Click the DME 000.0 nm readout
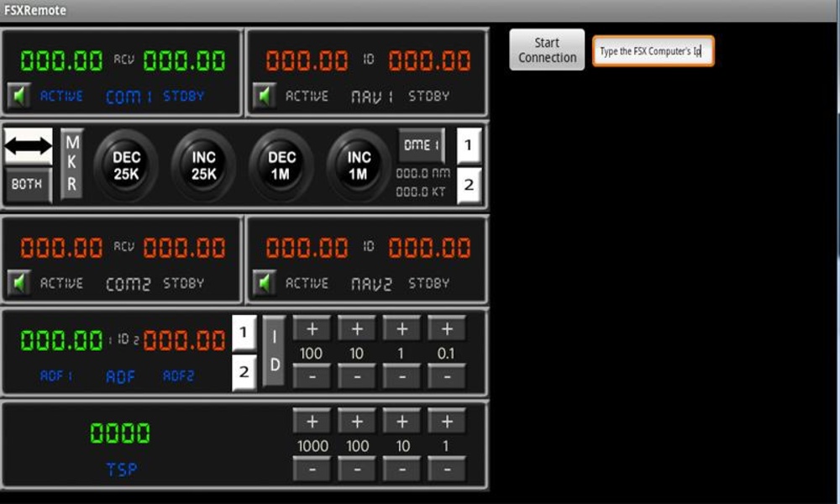 click(423, 173)
